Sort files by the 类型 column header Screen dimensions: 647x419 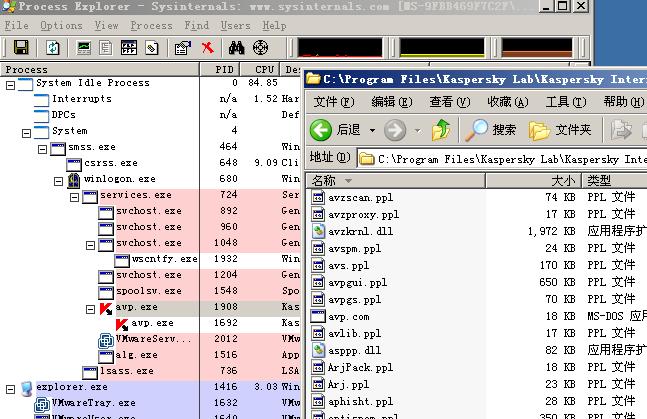[x=614, y=181]
